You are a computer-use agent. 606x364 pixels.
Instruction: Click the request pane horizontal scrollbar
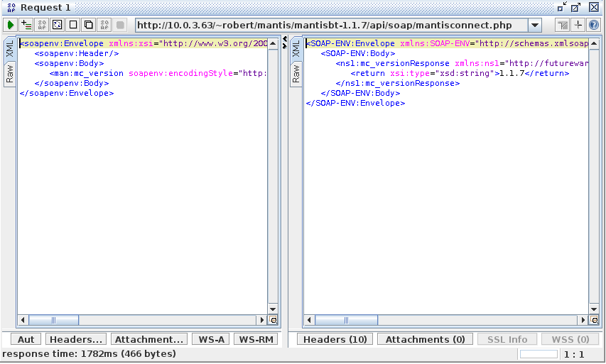(x=142, y=320)
